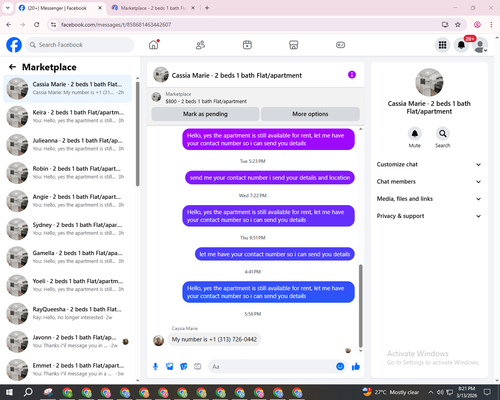Open the Keira conversation
Viewport: 500px width, 400px height.
(x=68, y=117)
